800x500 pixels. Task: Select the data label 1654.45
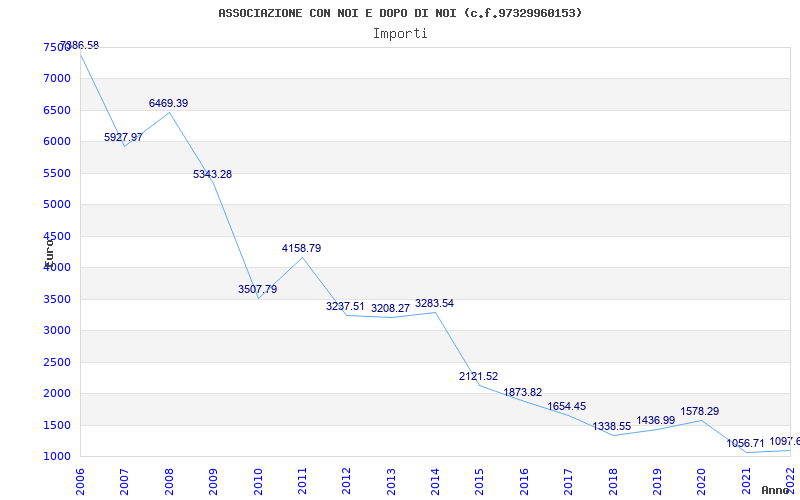tap(567, 407)
